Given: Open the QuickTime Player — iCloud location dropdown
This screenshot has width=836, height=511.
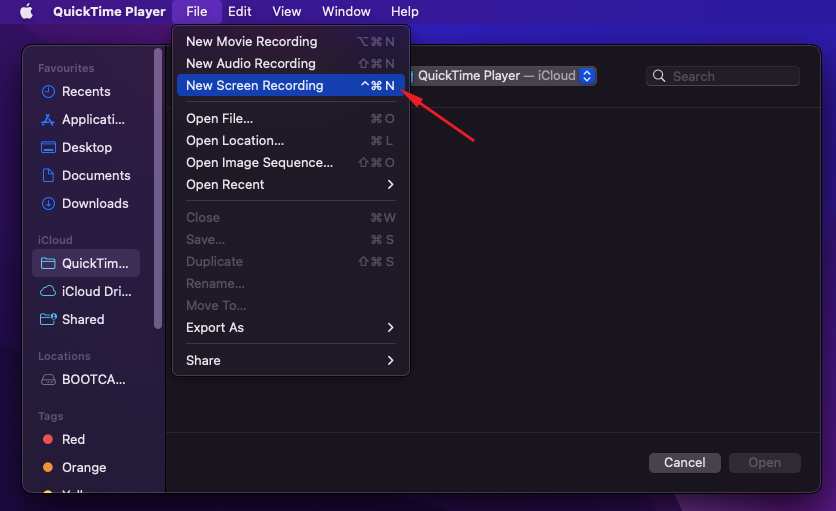Looking at the screenshot, I should (x=503, y=76).
